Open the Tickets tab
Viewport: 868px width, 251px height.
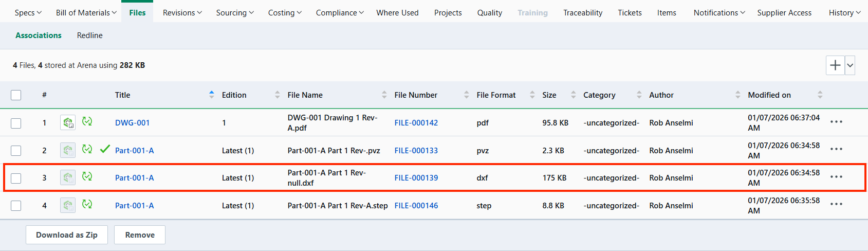[630, 12]
